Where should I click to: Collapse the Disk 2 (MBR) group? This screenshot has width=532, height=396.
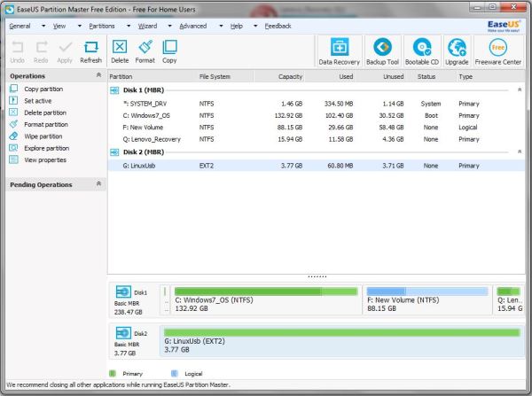click(x=520, y=151)
